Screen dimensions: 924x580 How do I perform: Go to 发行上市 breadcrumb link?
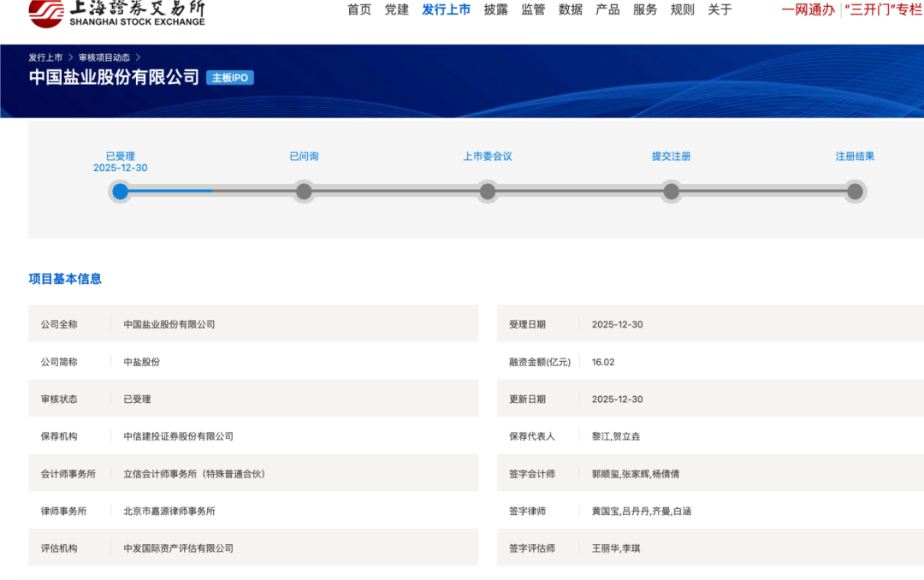coord(45,57)
